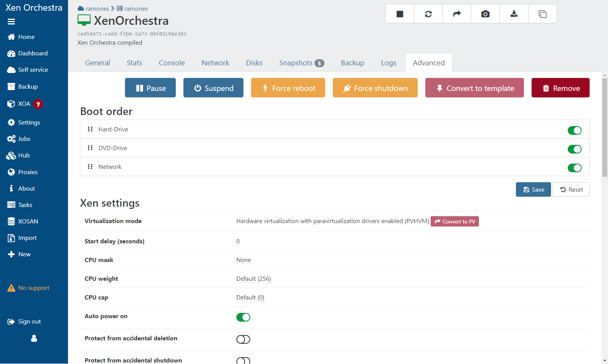Open the Logs tab
This screenshot has width=608, height=364.
coord(389,63)
